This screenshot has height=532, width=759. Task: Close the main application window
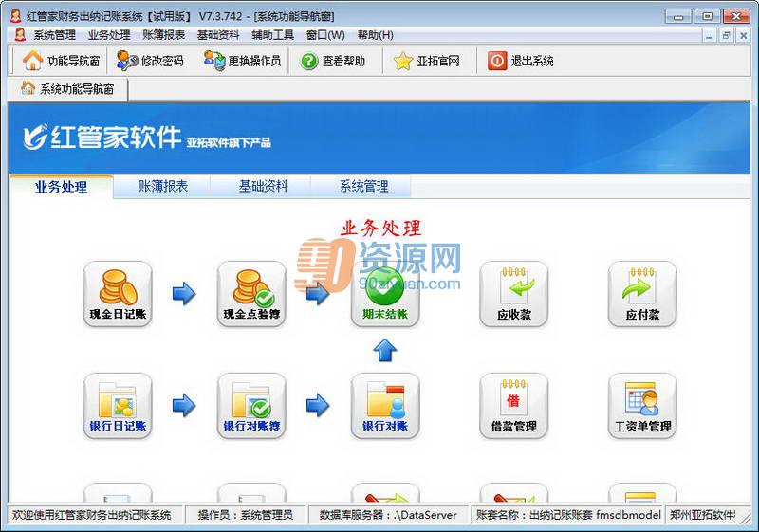coord(736,16)
